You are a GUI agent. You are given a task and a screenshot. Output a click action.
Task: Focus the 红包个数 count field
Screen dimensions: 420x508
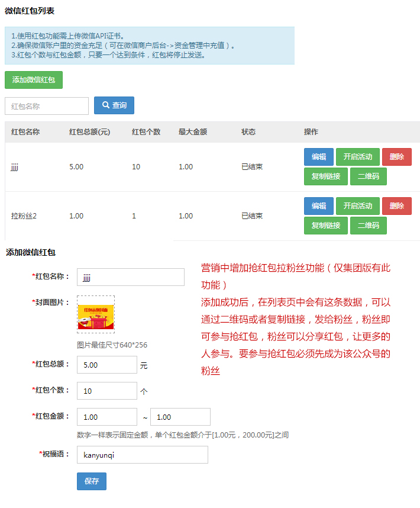point(107,391)
